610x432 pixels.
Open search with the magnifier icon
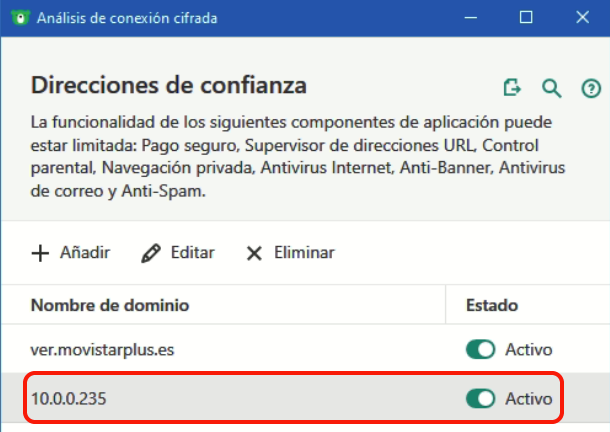coord(552,88)
